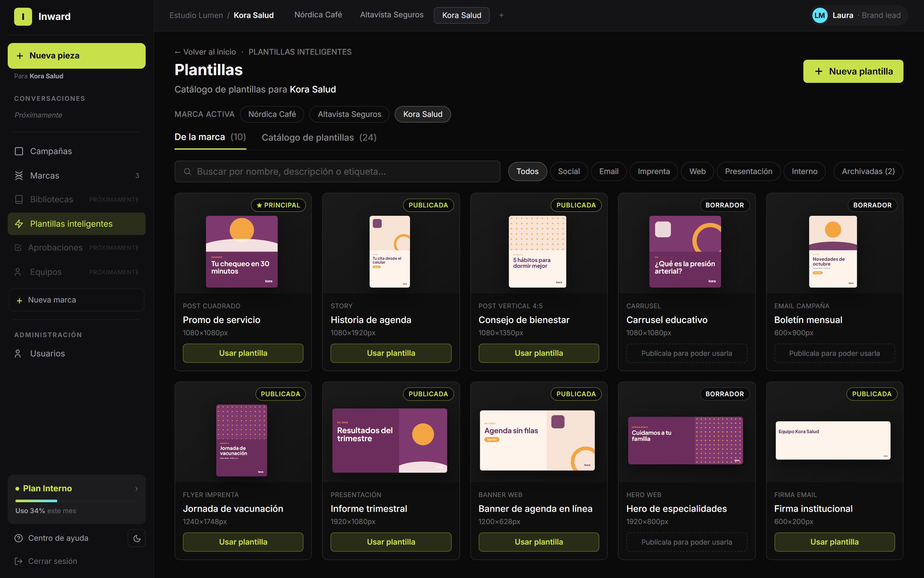This screenshot has height=578, width=924.
Task: Click Publicada badge on Informe trimestral
Action: pos(428,394)
